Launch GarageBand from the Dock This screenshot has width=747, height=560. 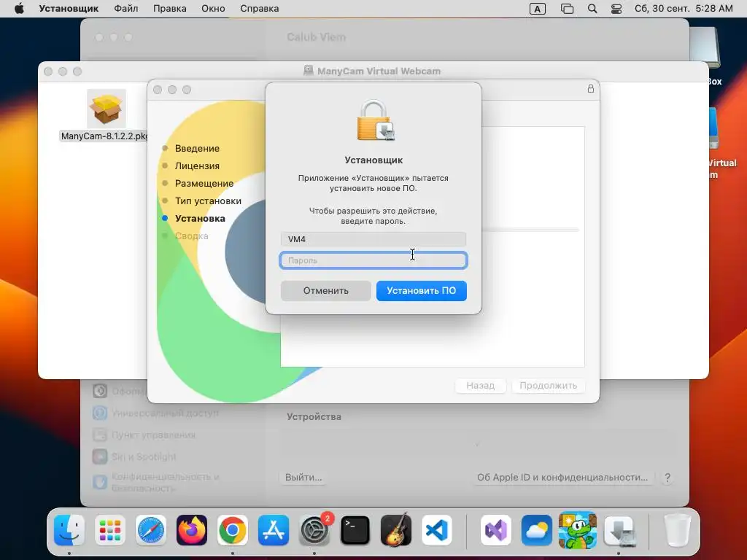tap(396, 530)
